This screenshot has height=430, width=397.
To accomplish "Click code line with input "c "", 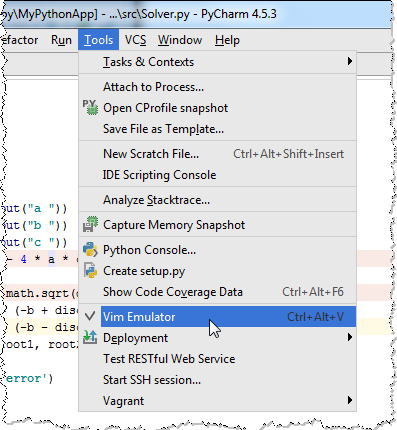I will click(35, 242).
